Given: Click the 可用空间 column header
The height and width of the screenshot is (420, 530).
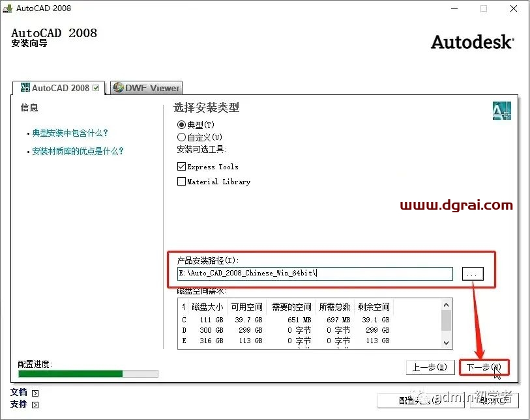Looking at the screenshot, I should click(x=247, y=307).
